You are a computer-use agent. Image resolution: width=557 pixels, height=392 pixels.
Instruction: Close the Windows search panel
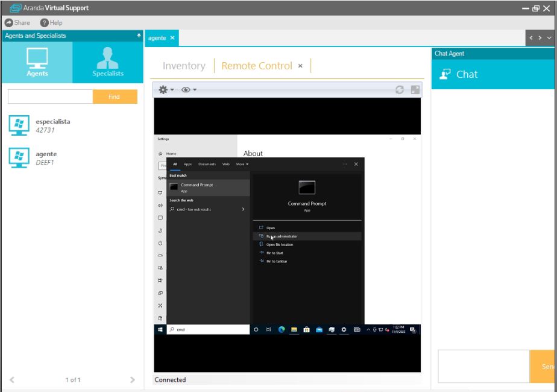tap(356, 164)
